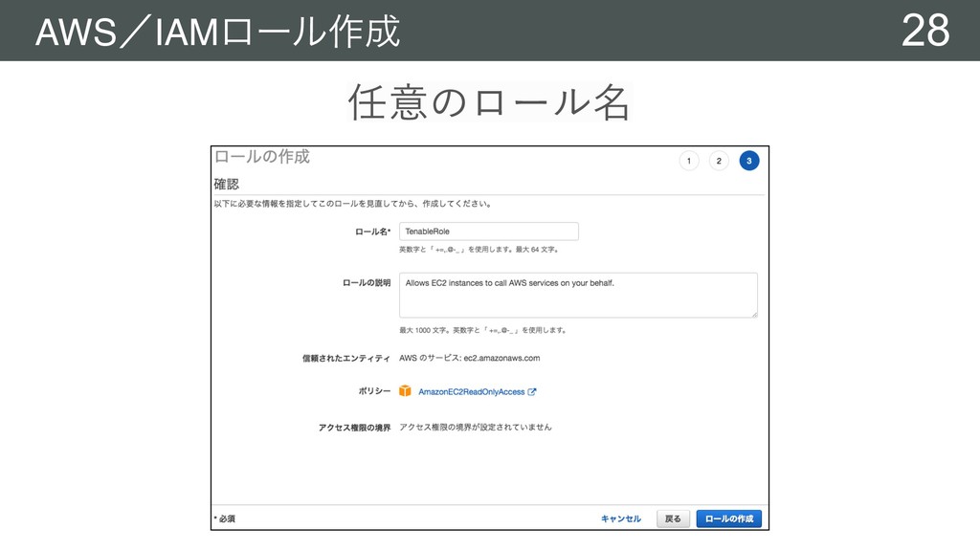980x551 pixels.
Task: Click the slide title 任意のロール名
Action: [x=489, y=101]
